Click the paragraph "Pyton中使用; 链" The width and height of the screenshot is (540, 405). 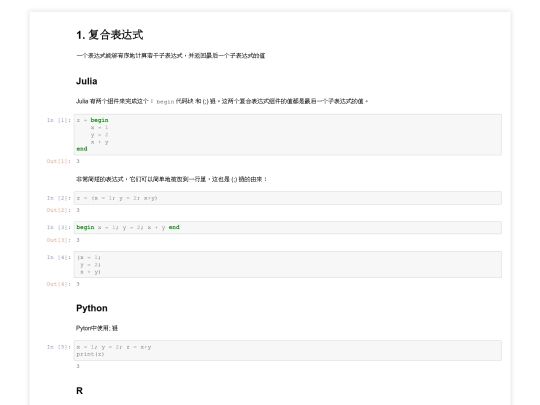click(x=97, y=328)
